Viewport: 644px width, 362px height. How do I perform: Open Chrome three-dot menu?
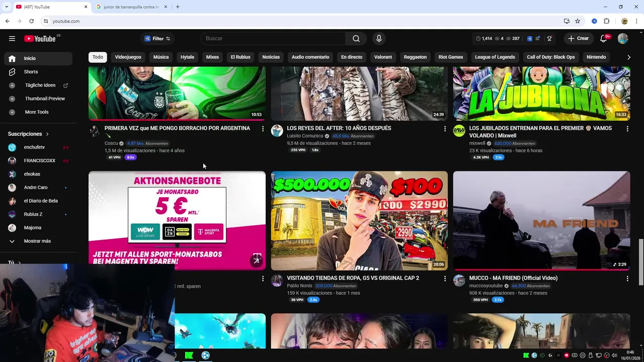pyautogui.click(x=636, y=21)
